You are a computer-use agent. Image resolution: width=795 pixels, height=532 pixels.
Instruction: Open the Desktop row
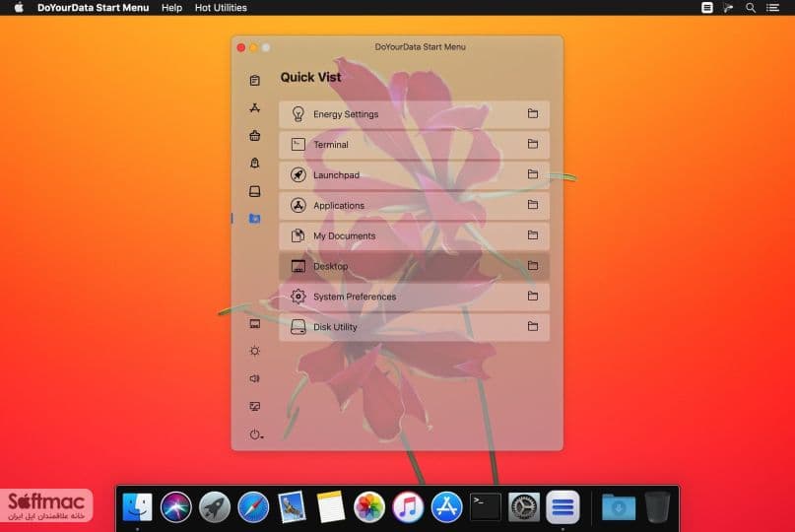point(414,266)
